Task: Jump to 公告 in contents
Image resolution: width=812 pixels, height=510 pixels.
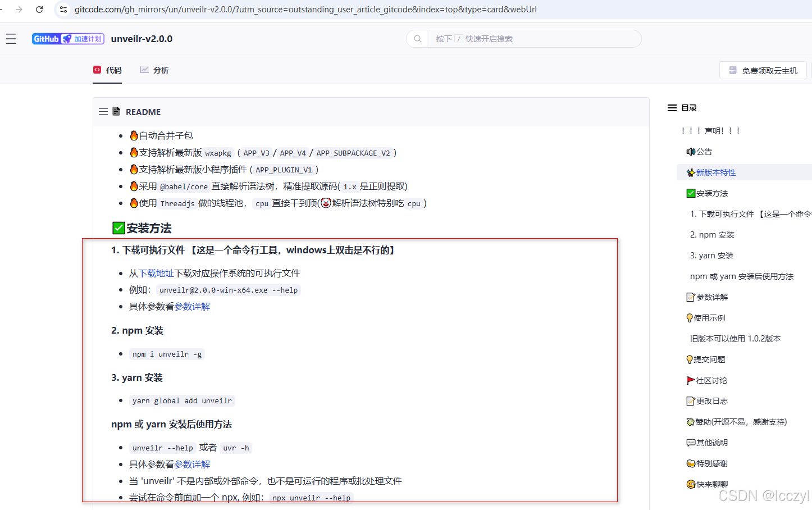Action: point(699,152)
